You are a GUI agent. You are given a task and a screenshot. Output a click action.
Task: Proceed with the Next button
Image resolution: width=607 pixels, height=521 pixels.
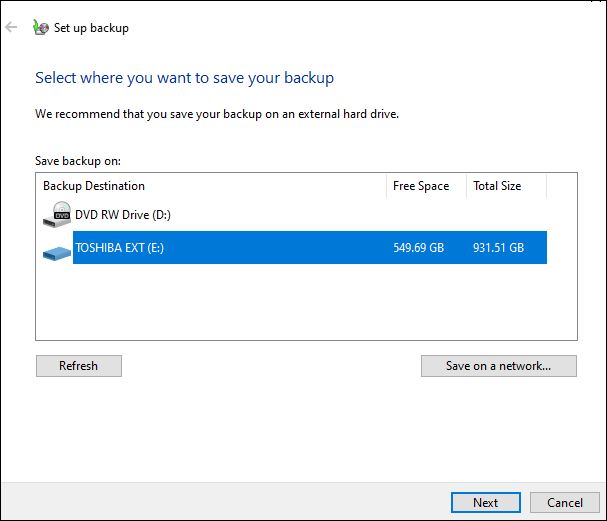pos(486,502)
